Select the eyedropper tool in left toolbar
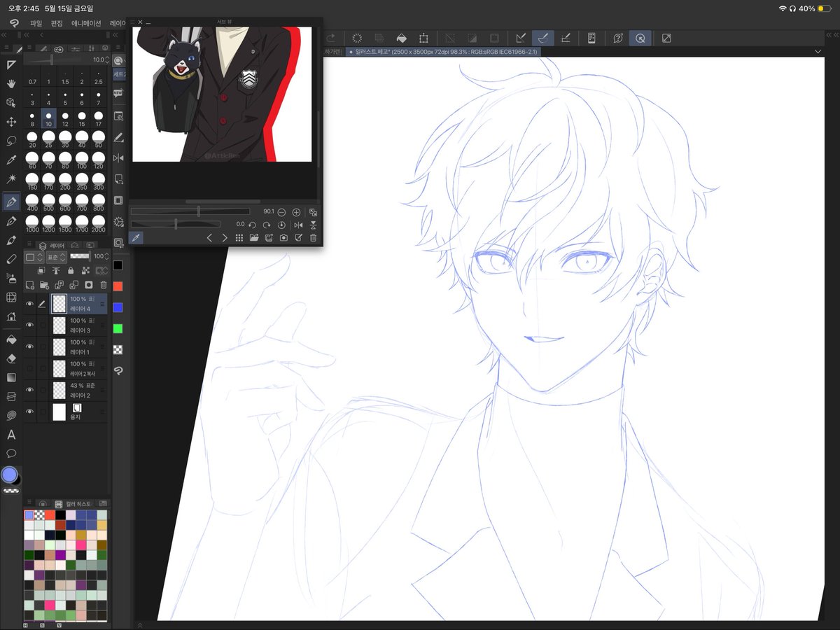 coord(11,160)
